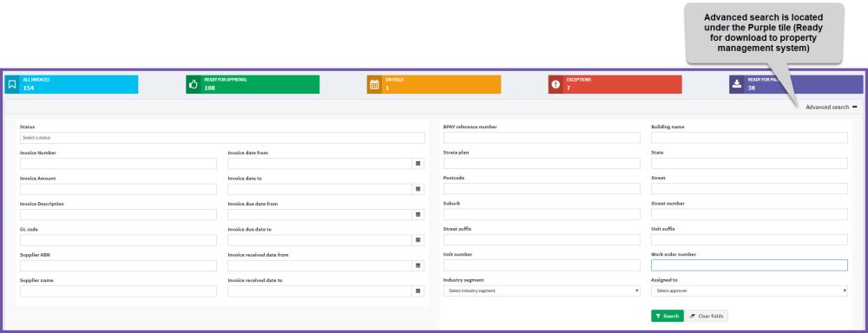Viewport: 868px width, 333px height.
Task: Click the Invoice due date to input
Action: pos(320,240)
